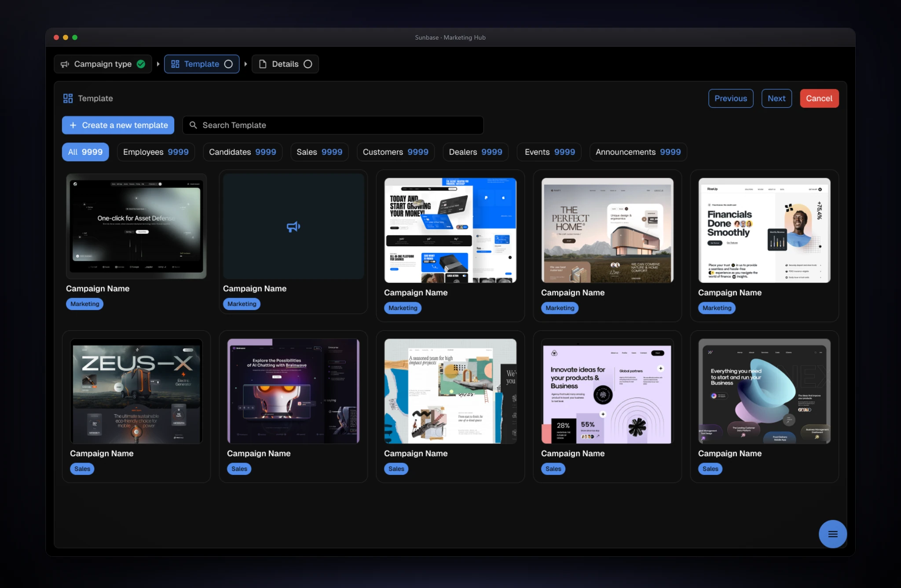Click Campaign Name under Perfect Home template

(573, 292)
